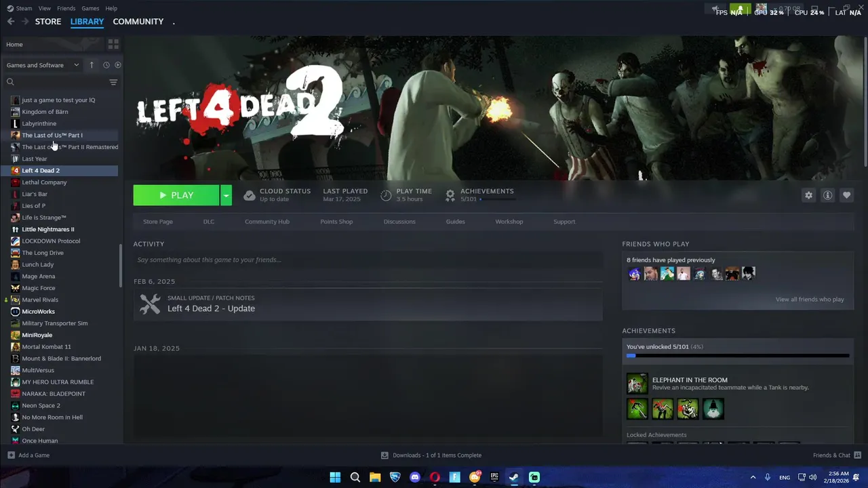Image resolution: width=868 pixels, height=488 pixels.
Task: Click the play time clock icon
Action: click(x=386, y=195)
